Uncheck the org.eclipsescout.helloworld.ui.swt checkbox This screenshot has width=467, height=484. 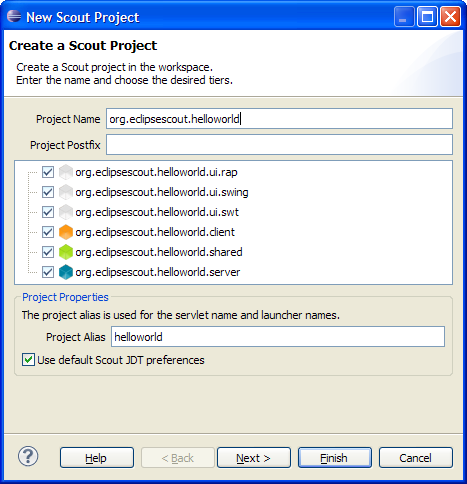[x=48, y=212]
